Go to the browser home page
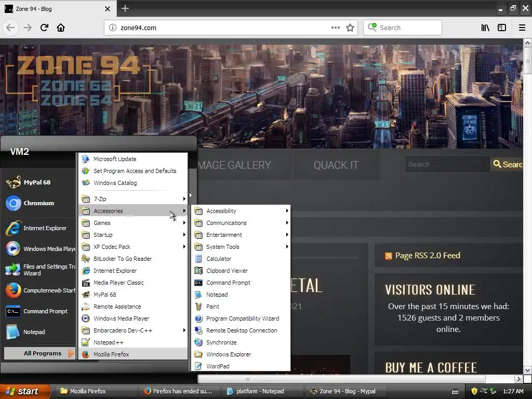532x399 pixels. pos(61,28)
